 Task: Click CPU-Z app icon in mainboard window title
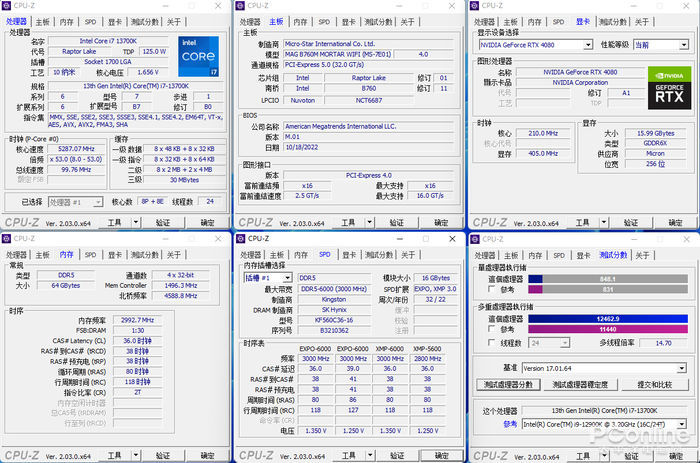coord(240,6)
